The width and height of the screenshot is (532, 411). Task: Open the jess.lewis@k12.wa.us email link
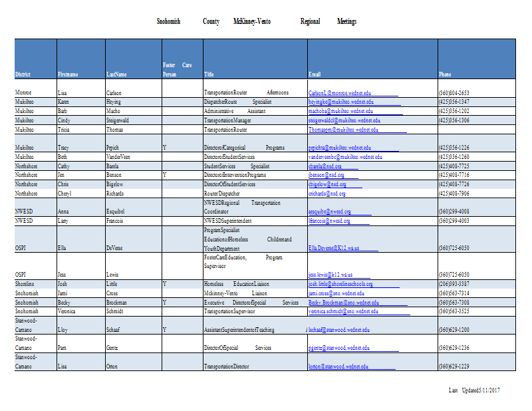point(331,275)
